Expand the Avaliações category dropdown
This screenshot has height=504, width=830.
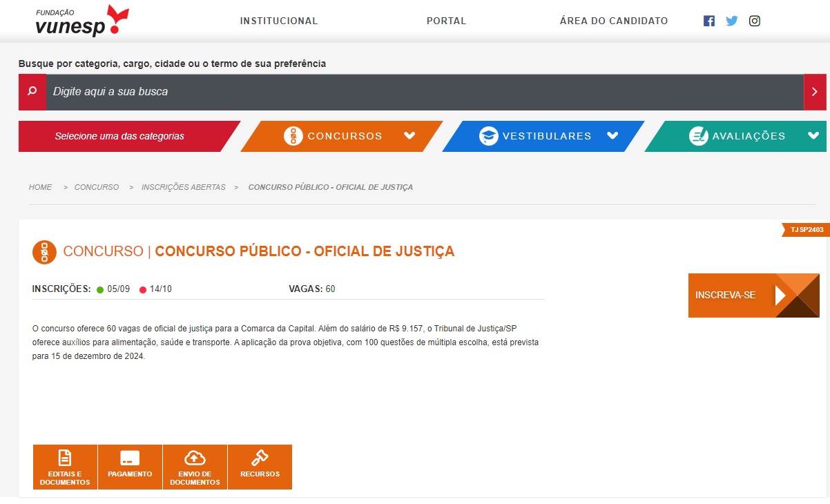tap(813, 136)
